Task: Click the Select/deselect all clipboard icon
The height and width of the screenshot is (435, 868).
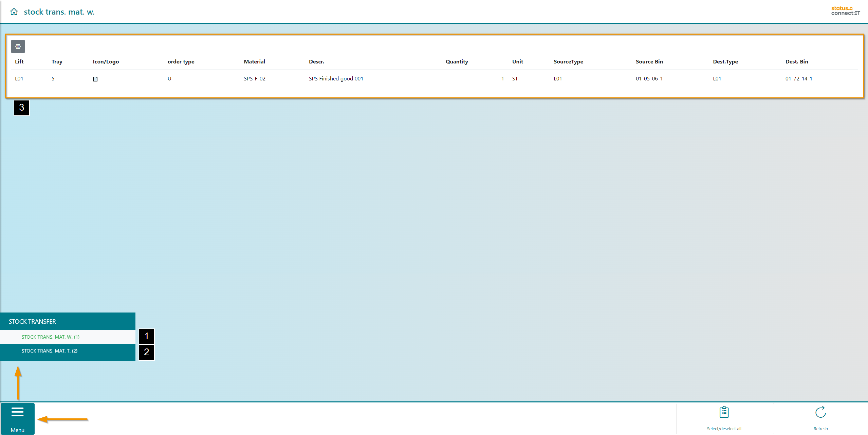Action: click(724, 412)
